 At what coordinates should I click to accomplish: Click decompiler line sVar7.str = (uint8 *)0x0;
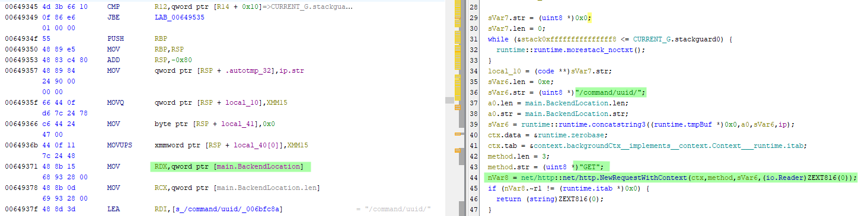click(540, 18)
